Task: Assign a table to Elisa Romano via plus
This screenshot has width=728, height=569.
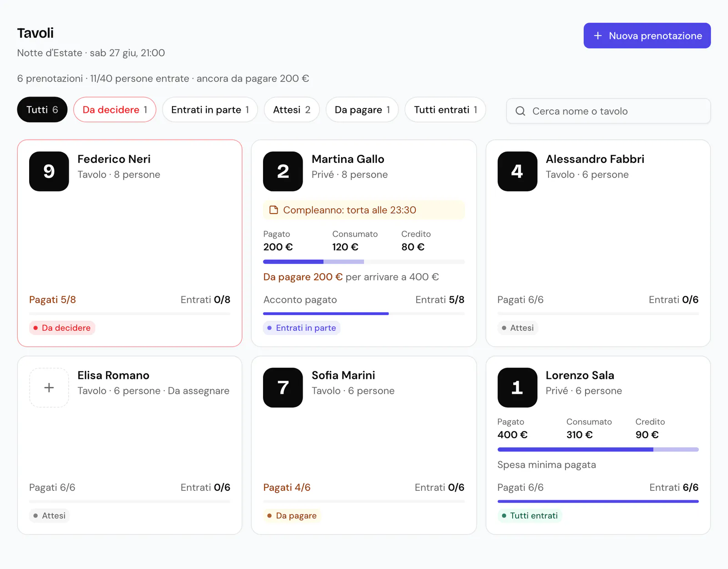Action: 49,387
